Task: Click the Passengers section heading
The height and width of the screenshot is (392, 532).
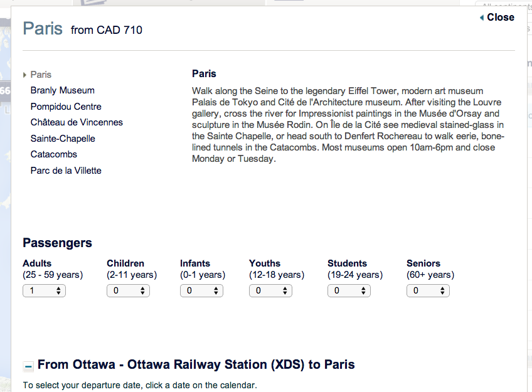Action: point(57,243)
